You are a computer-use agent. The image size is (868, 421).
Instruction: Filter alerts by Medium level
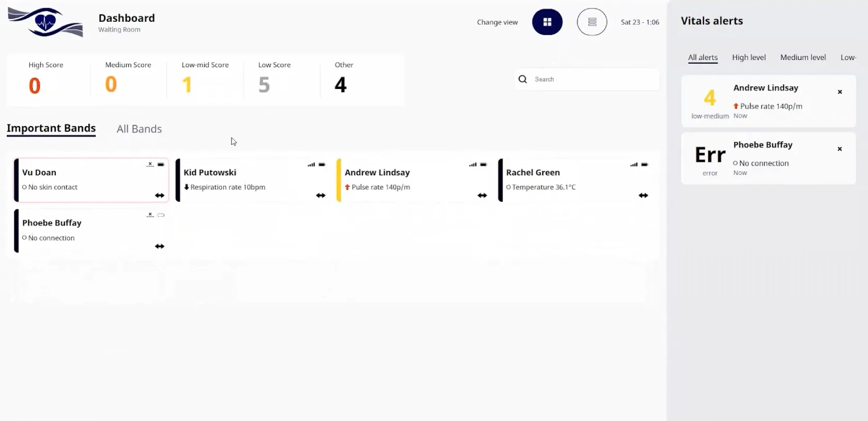(x=803, y=57)
